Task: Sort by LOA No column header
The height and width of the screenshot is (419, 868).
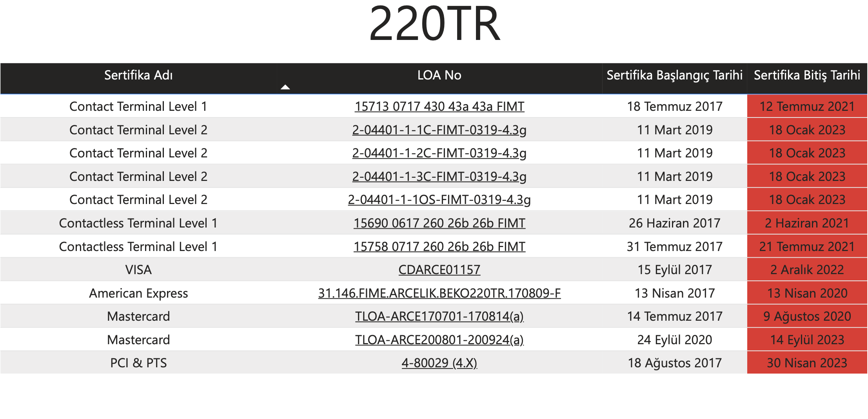Action: (x=439, y=75)
